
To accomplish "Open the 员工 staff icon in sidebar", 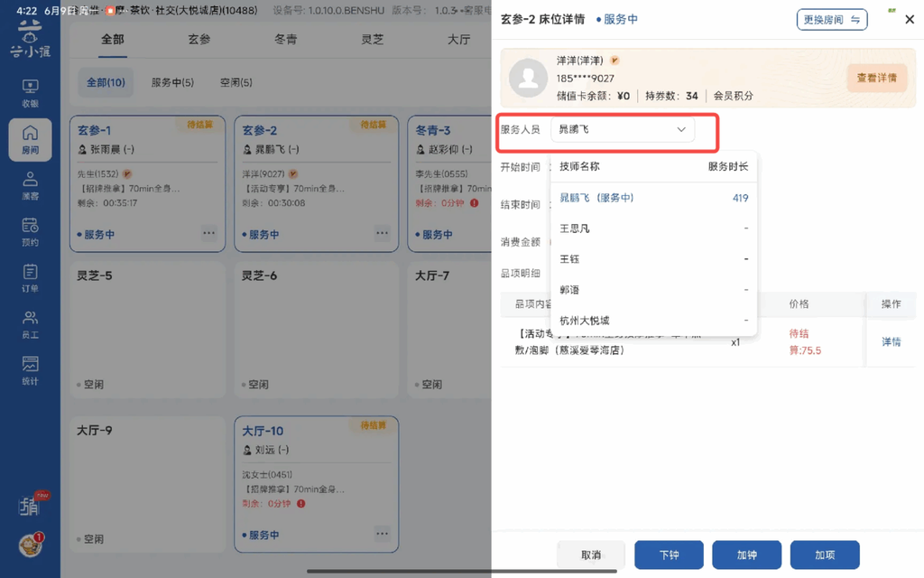I will (x=30, y=324).
